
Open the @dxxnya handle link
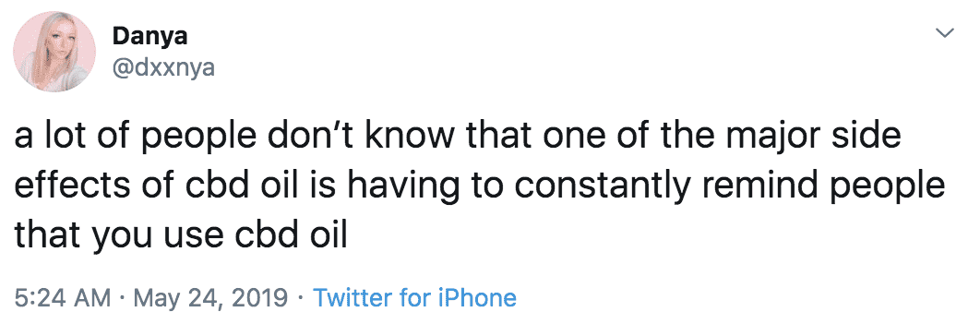pos(162,67)
